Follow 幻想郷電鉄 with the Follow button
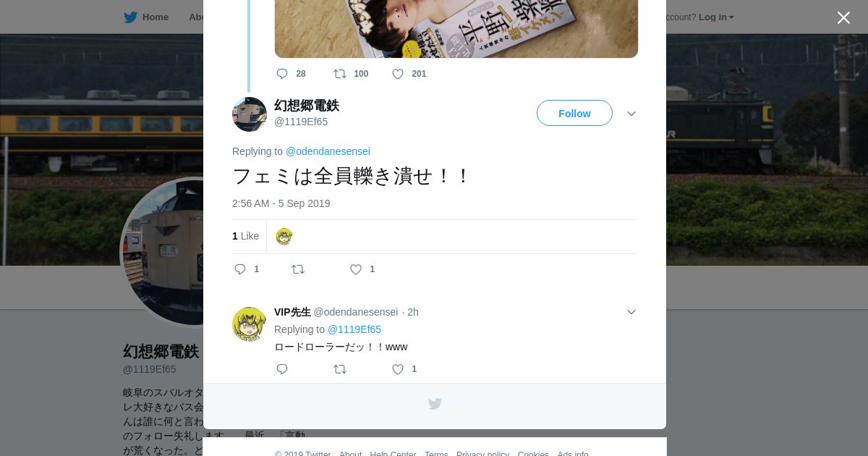This screenshot has width=868, height=456. 574,113
